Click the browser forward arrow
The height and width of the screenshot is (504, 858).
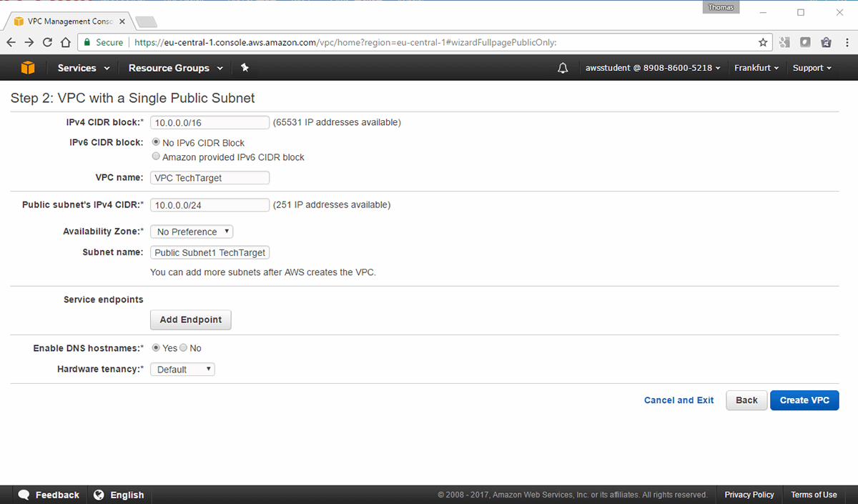click(x=29, y=42)
